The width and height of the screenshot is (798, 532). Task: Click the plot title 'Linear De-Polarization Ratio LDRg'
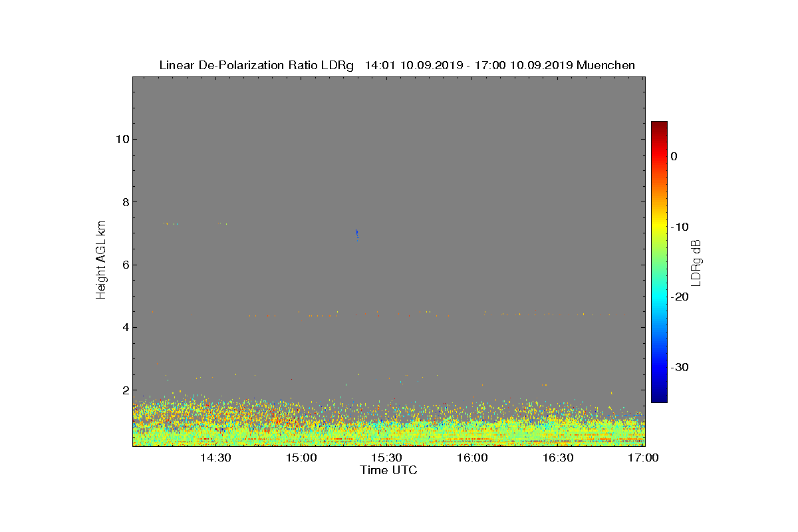(x=257, y=65)
